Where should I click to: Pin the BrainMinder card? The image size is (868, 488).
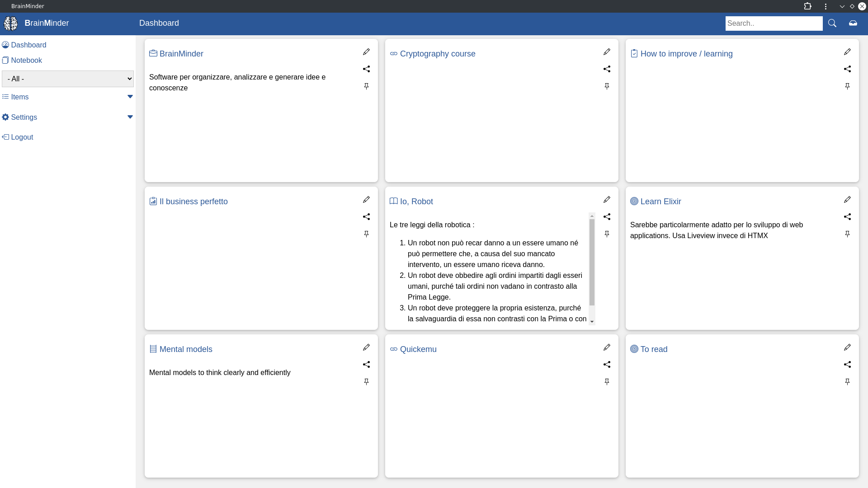(366, 86)
